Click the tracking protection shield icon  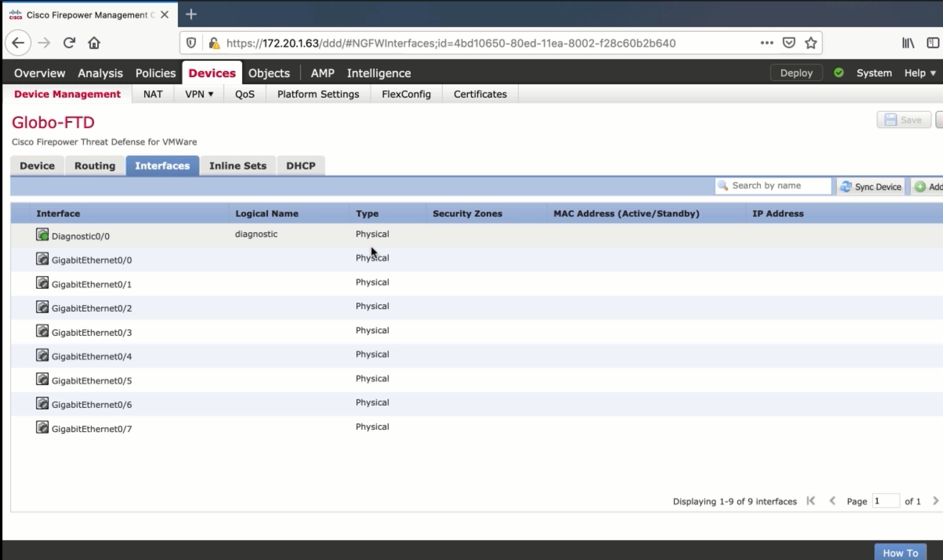[191, 43]
